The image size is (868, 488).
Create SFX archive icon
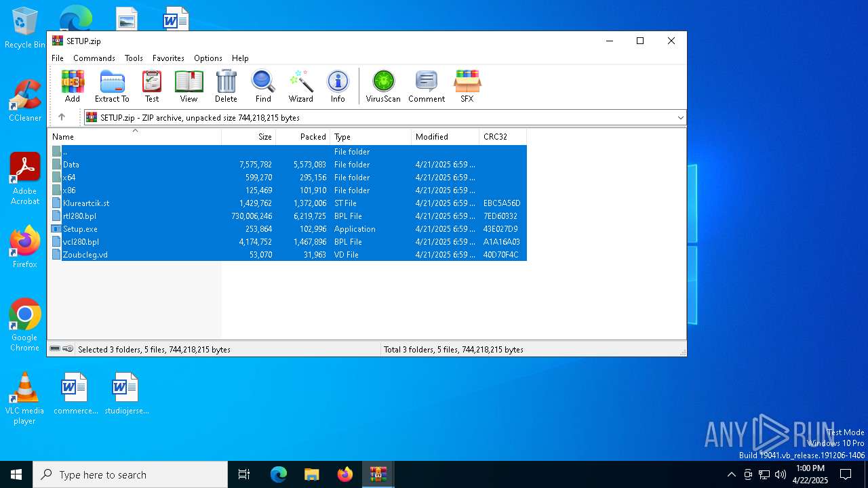(467, 86)
